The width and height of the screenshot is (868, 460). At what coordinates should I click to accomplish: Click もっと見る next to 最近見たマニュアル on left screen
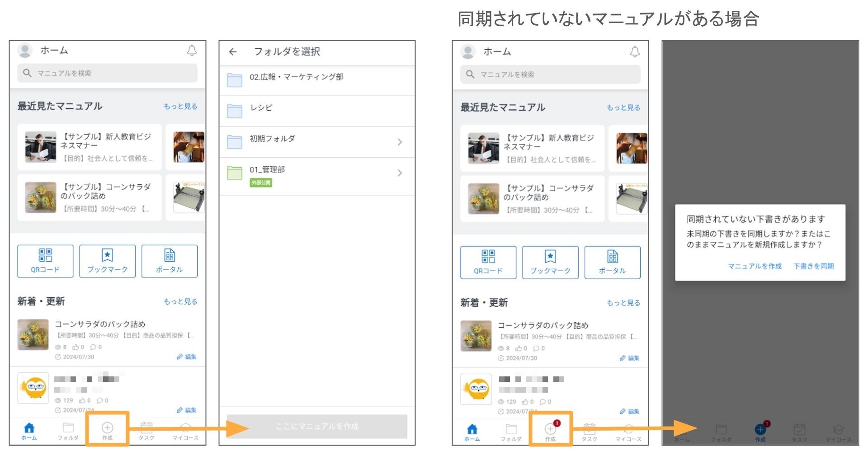coord(180,106)
